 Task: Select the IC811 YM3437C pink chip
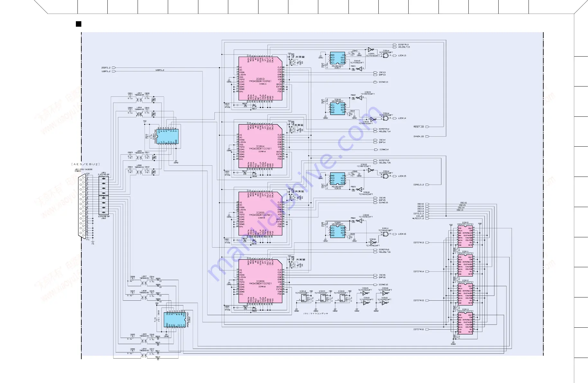(465, 265)
